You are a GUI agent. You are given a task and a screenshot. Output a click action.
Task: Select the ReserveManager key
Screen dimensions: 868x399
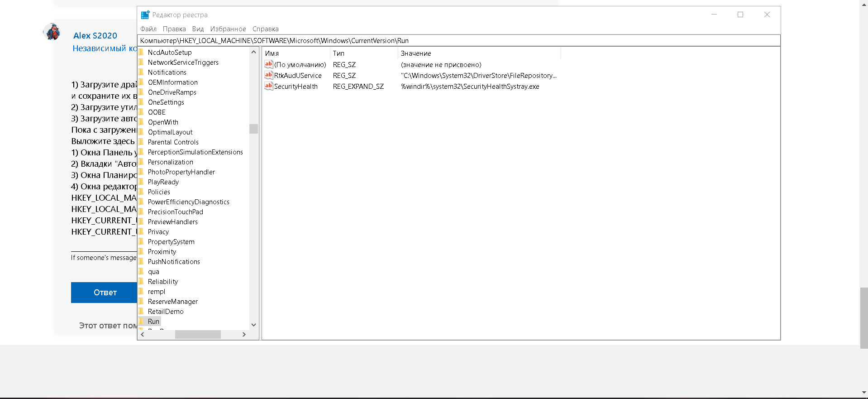pyautogui.click(x=172, y=302)
